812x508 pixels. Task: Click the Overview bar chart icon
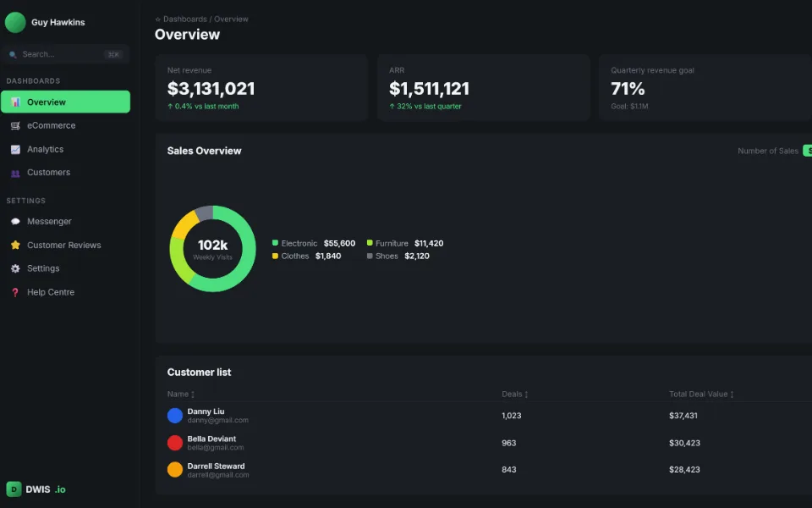tap(15, 102)
